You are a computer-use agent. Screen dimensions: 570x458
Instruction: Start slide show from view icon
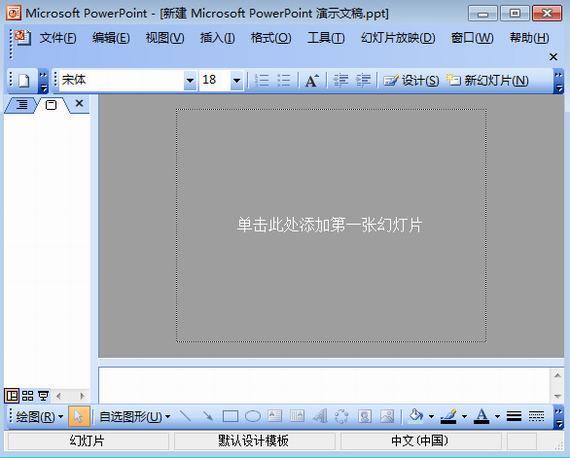pyautogui.click(x=43, y=395)
